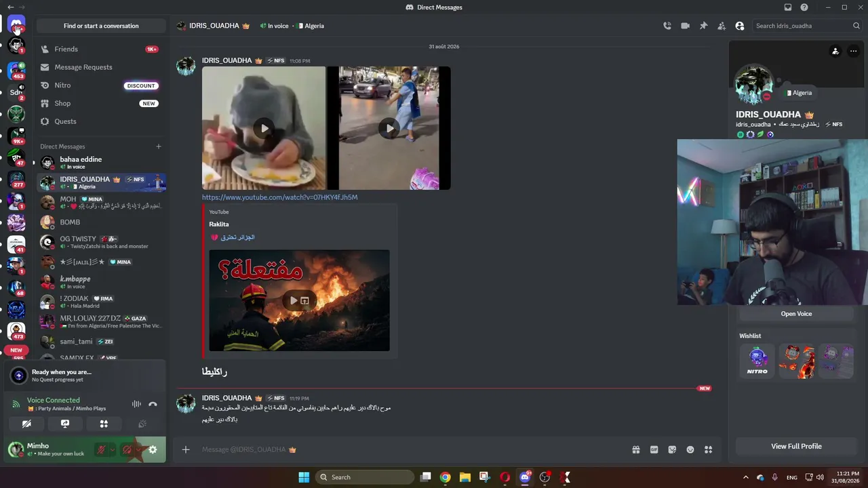Viewport: 868px width, 488px height.
Task: Open Google Chrome from taskbar
Action: click(x=445, y=477)
